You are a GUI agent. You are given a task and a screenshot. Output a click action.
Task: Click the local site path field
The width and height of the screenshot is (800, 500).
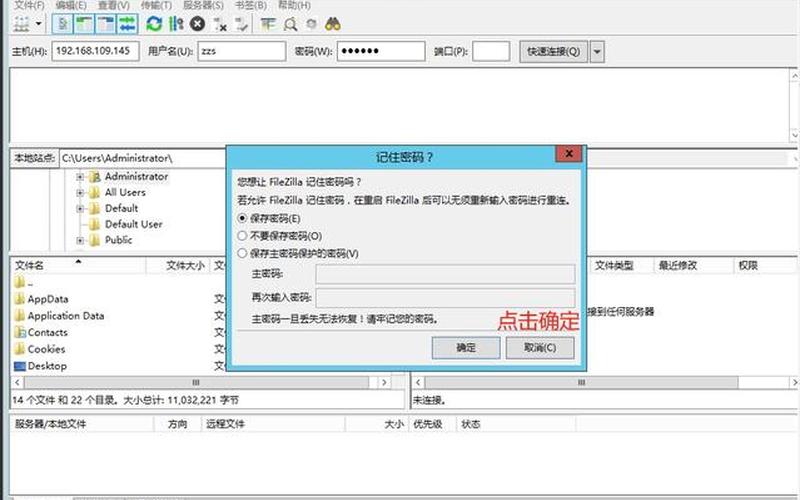[143, 158]
